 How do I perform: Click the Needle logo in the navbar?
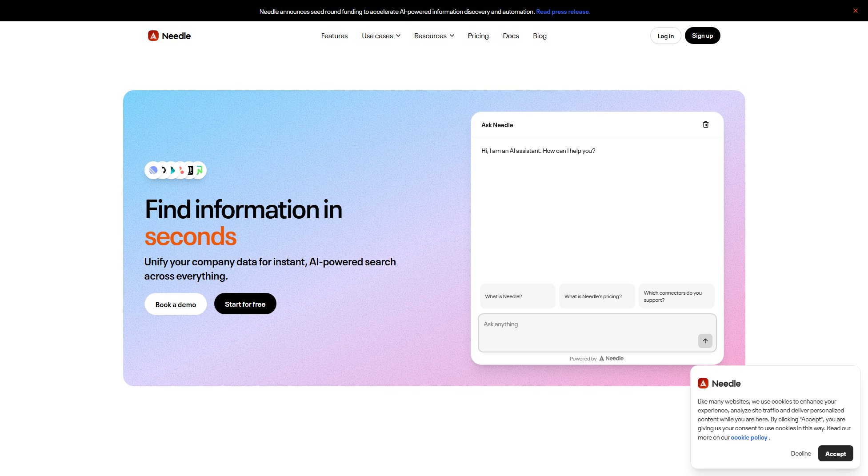click(x=169, y=36)
